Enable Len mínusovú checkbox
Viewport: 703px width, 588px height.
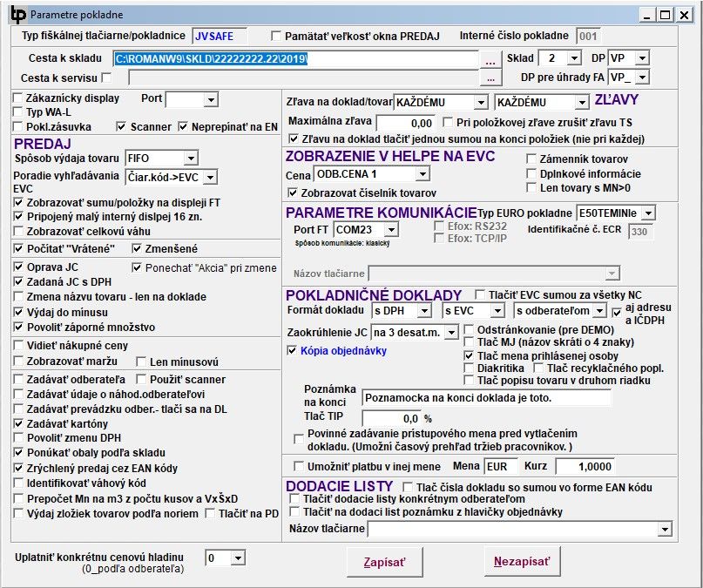tap(141, 362)
